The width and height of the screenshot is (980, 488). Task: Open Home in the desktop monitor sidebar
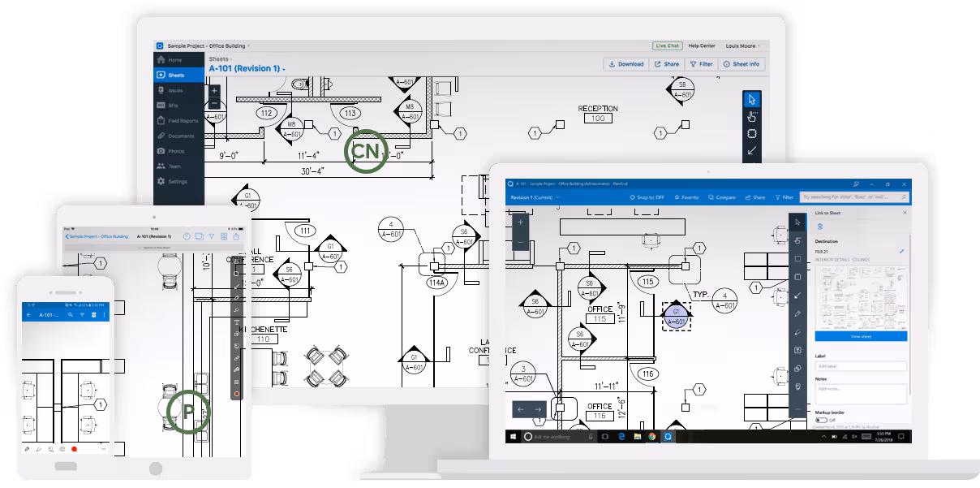[178, 60]
